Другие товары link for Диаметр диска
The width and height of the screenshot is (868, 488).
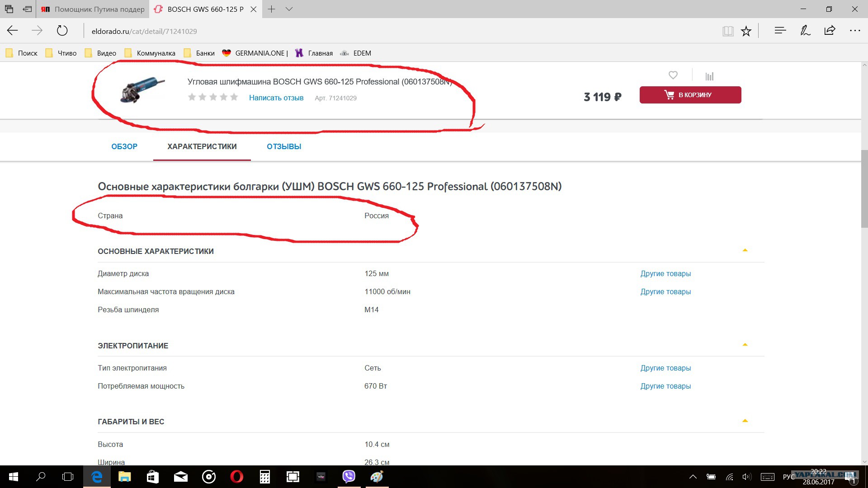coord(665,273)
